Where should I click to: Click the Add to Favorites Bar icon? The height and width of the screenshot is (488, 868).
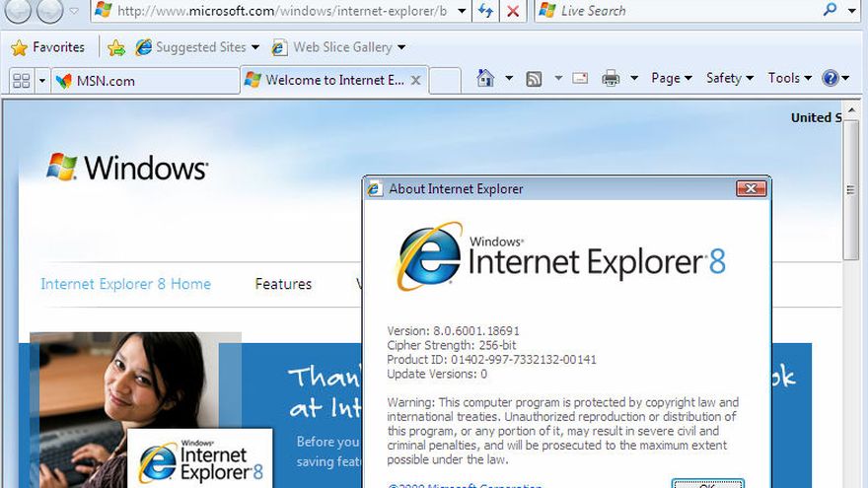click(115, 47)
